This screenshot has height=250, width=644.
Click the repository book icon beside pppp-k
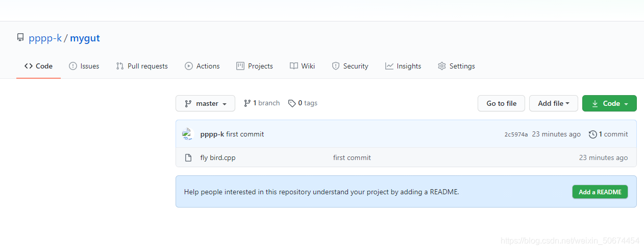[x=20, y=38]
